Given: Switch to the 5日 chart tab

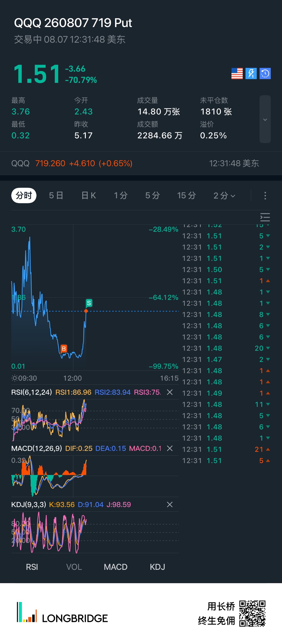Looking at the screenshot, I should 56,195.
